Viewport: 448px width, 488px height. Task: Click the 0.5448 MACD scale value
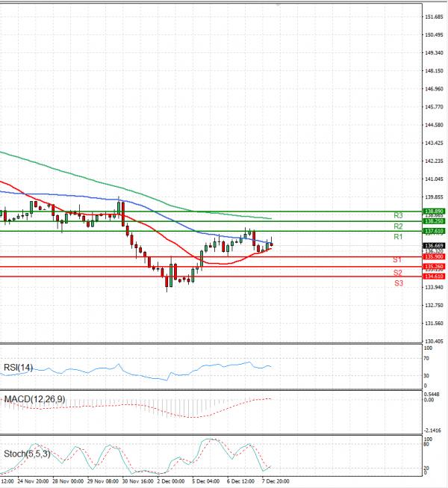tap(432, 395)
